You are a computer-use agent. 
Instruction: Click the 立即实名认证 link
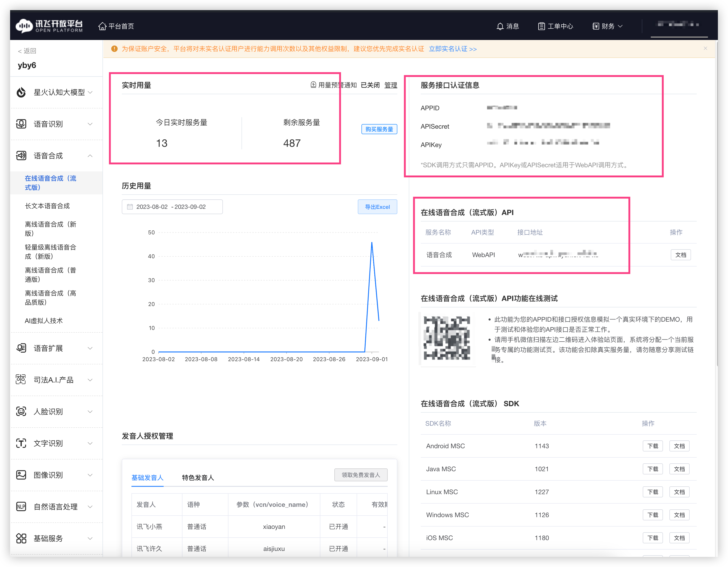pyautogui.click(x=452, y=49)
